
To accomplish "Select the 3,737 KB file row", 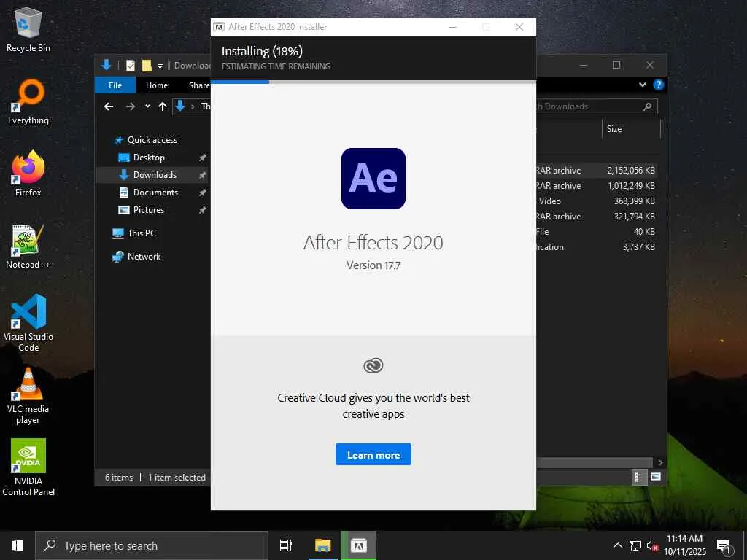I will coord(597,246).
